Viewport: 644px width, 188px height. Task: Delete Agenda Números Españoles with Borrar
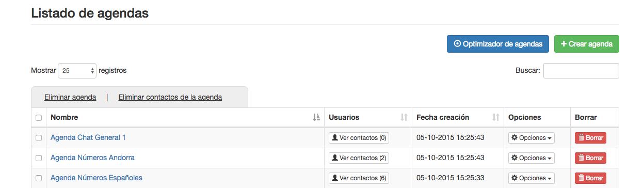coord(590,178)
